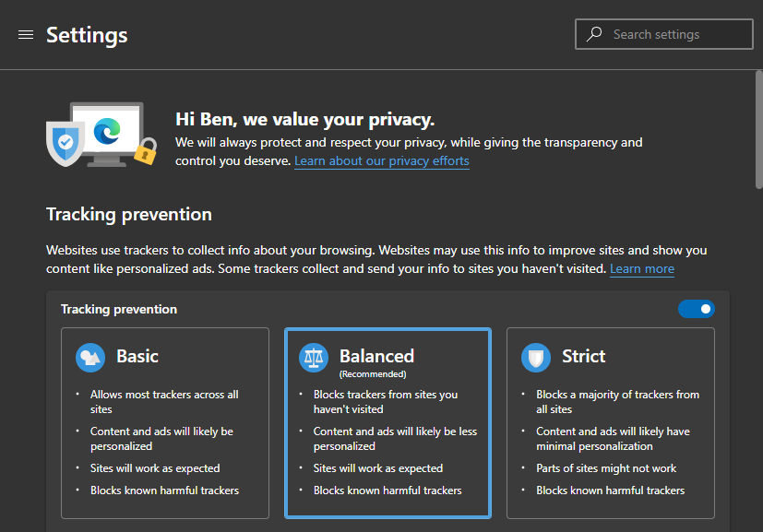763x532 pixels.
Task: Click Basic card's 'Sites will work as expected'
Action: [155, 468]
